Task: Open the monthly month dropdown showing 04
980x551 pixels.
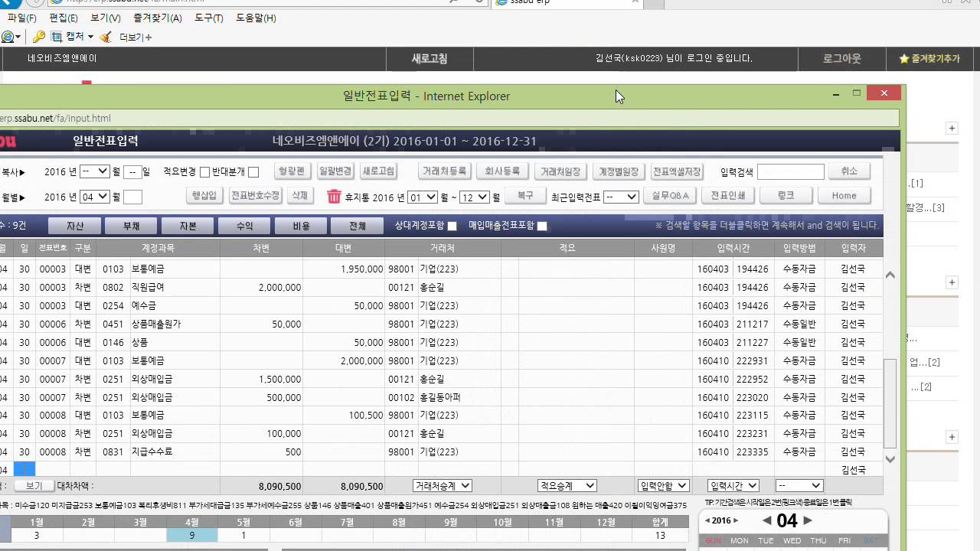Action: pos(95,197)
